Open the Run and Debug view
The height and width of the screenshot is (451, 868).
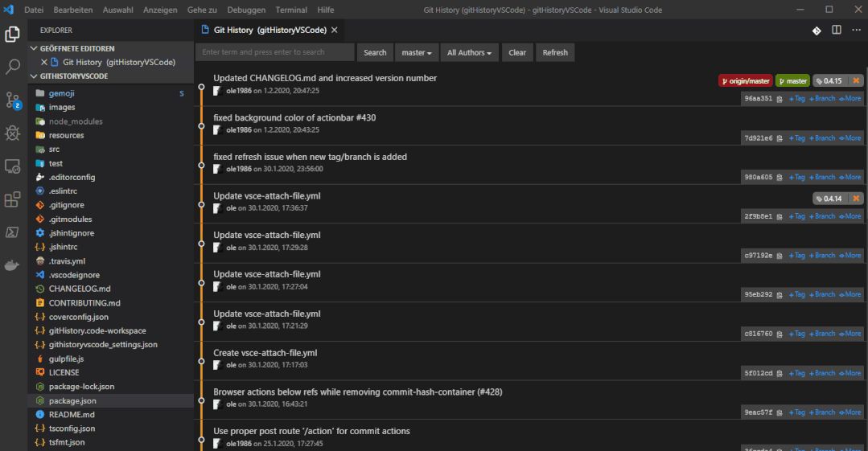(12, 133)
